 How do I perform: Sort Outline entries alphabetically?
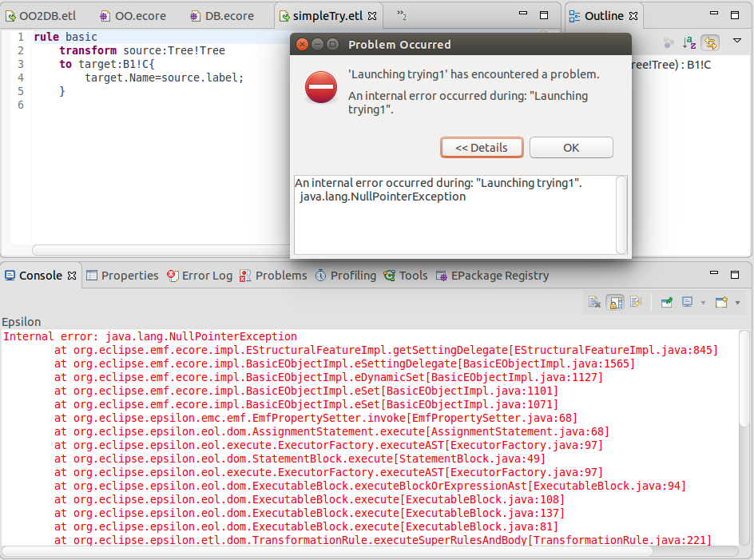(x=689, y=43)
